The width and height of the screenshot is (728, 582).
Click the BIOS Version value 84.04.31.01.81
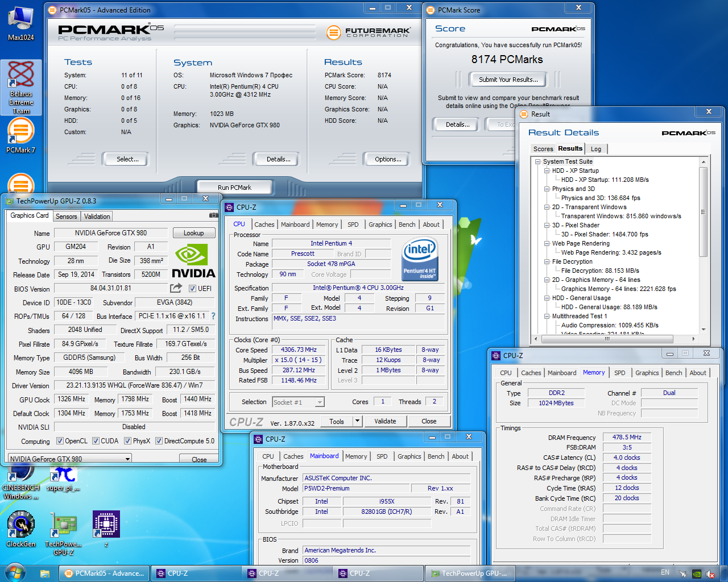tap(111, 288)
